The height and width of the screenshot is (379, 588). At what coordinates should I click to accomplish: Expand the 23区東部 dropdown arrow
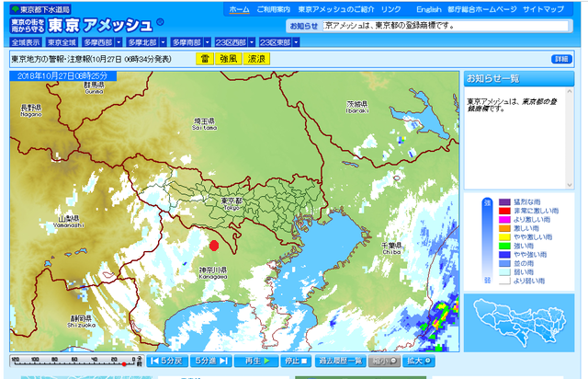[296, 42]
